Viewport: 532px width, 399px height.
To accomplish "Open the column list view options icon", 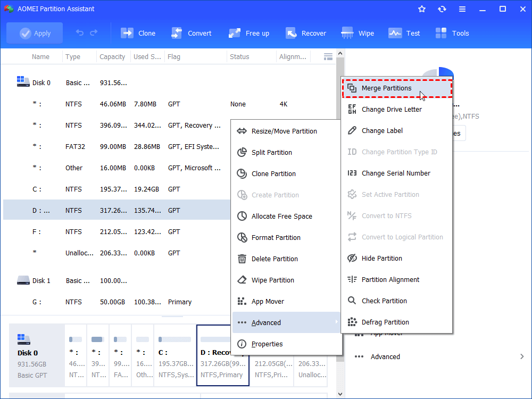I will click(x=328, y=57).
